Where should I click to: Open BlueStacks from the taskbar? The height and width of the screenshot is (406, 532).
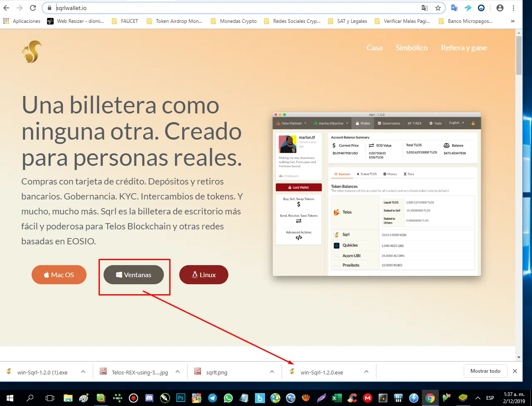click(463, 398)
